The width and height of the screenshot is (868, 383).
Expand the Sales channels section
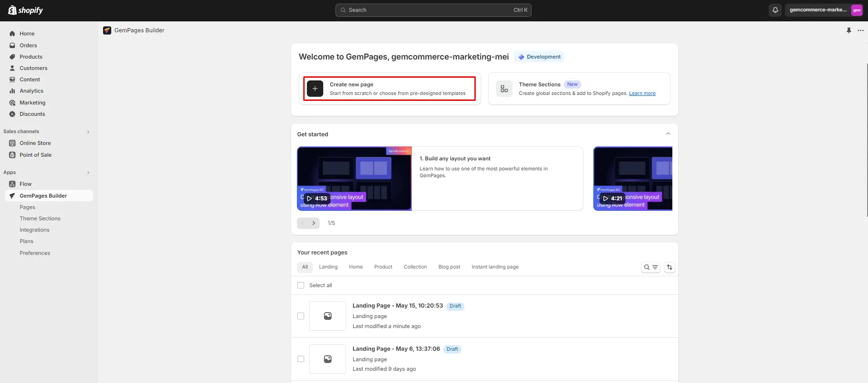tap(88, 132)
